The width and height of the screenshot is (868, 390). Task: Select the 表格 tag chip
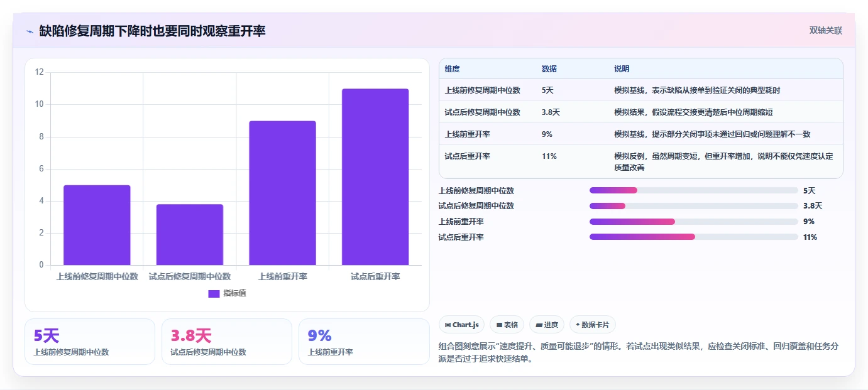pyautogui.click(x=507, y=325)
